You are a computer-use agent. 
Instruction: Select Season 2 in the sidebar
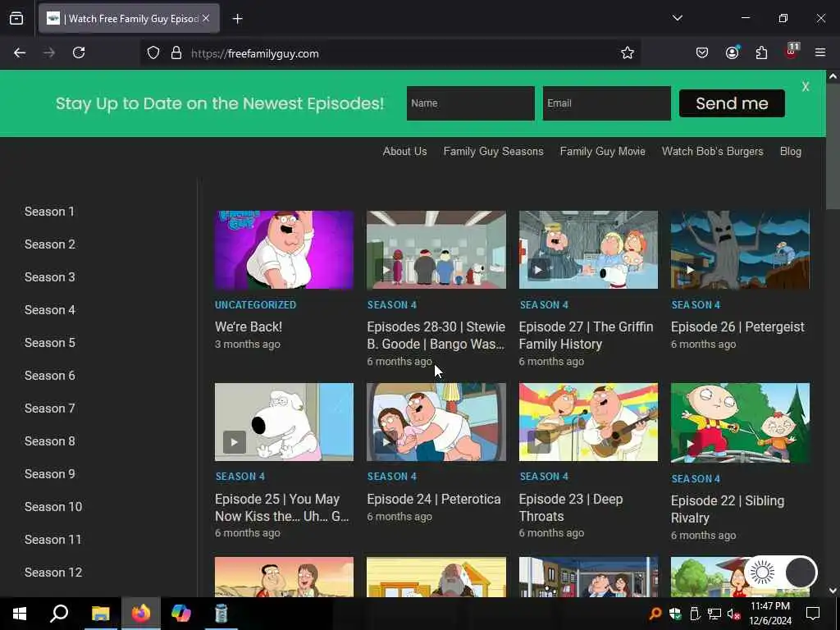tap(50, 244)
